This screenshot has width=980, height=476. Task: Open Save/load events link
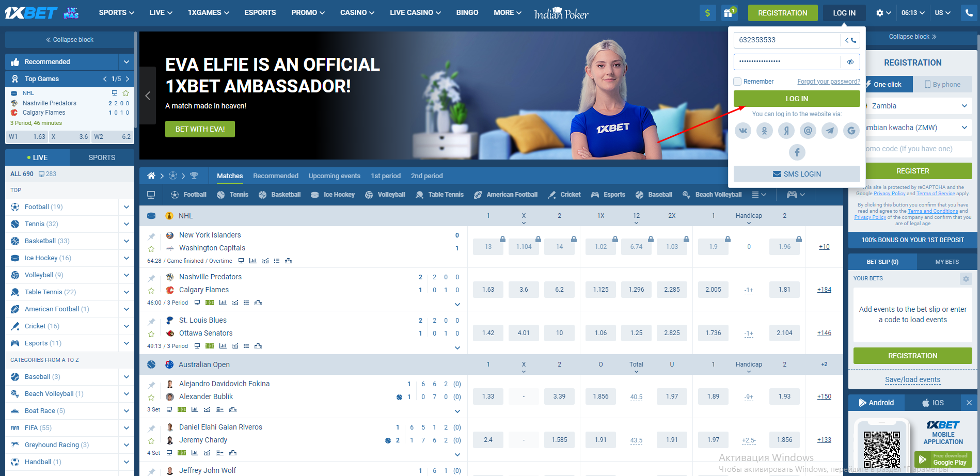coord(913,379)
